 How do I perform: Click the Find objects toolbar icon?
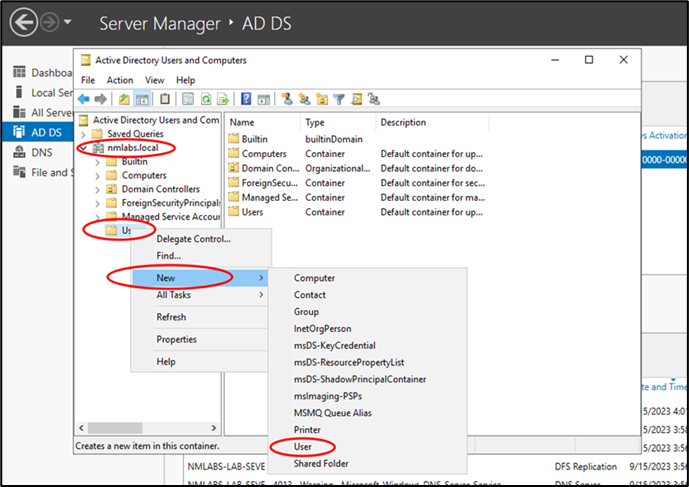tap(356, 99)
